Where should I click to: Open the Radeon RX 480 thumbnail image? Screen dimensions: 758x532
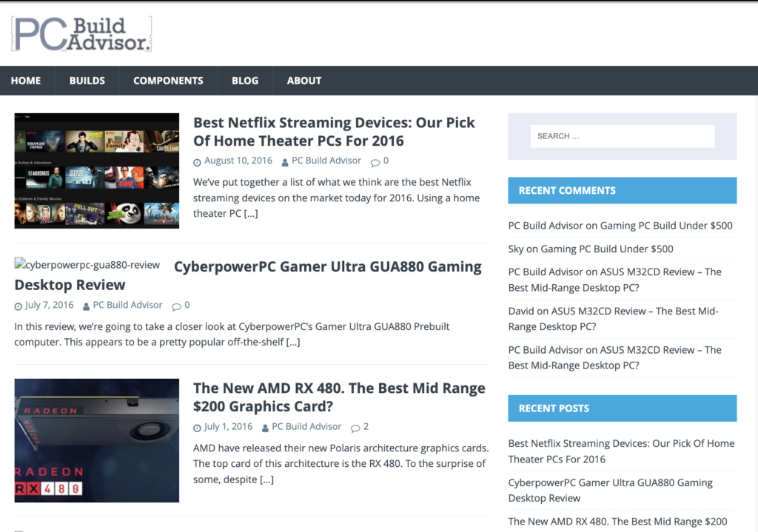97,440
